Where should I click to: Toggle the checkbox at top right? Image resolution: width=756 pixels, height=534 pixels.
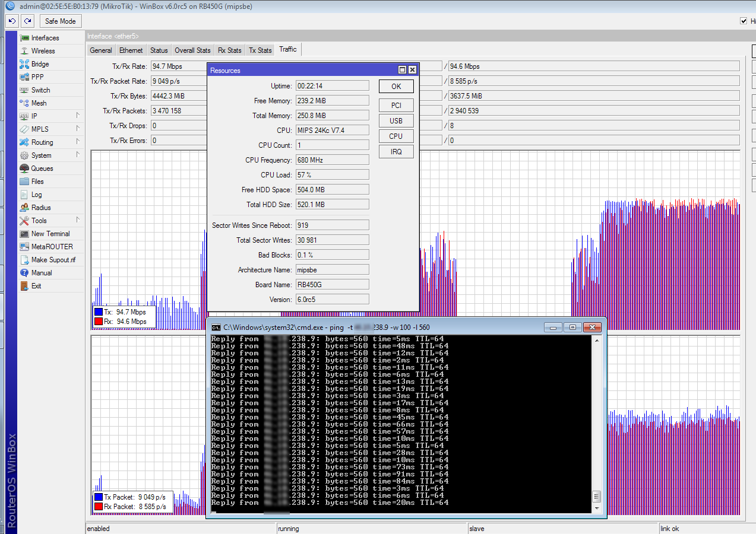click(744, 21)
